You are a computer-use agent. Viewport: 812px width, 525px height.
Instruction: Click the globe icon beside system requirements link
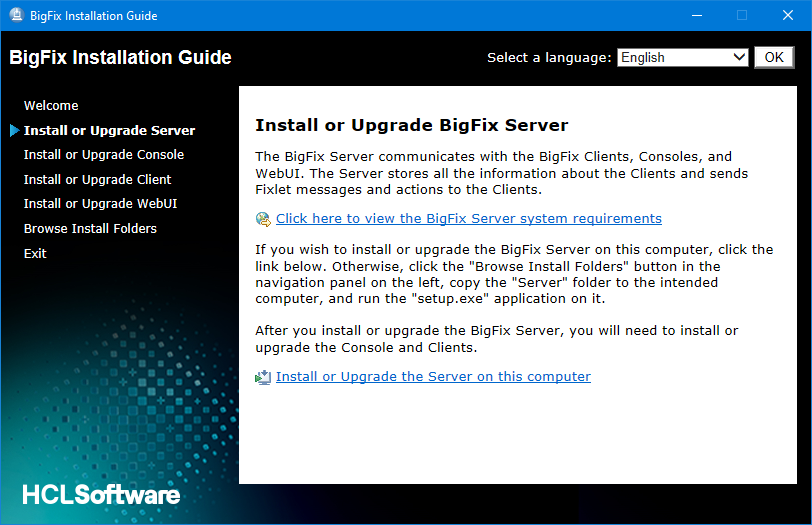(x=263, y=219)
